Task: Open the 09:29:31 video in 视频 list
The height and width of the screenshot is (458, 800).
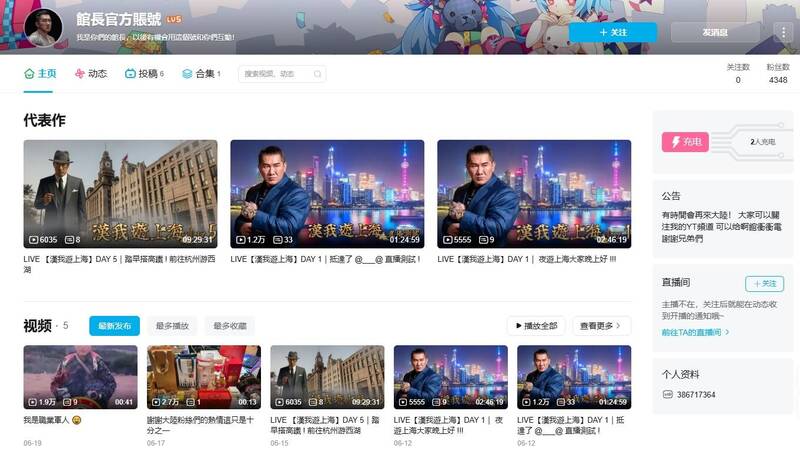Action: tap(328, 377)
